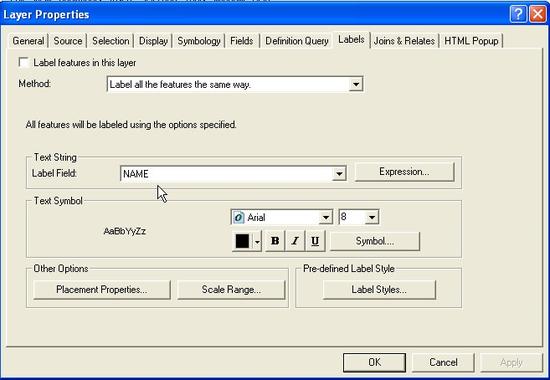Switch to the Symbology tab
The image size is (550, 380).
tap(199, 41)
